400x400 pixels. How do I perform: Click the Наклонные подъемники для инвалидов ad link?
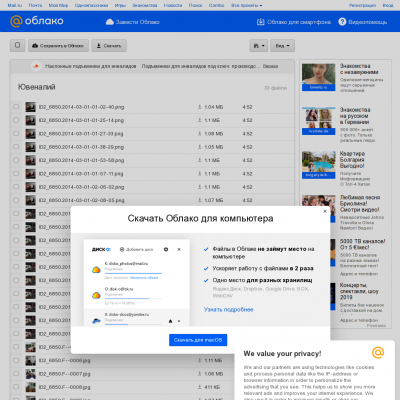(x=91, y=66)
